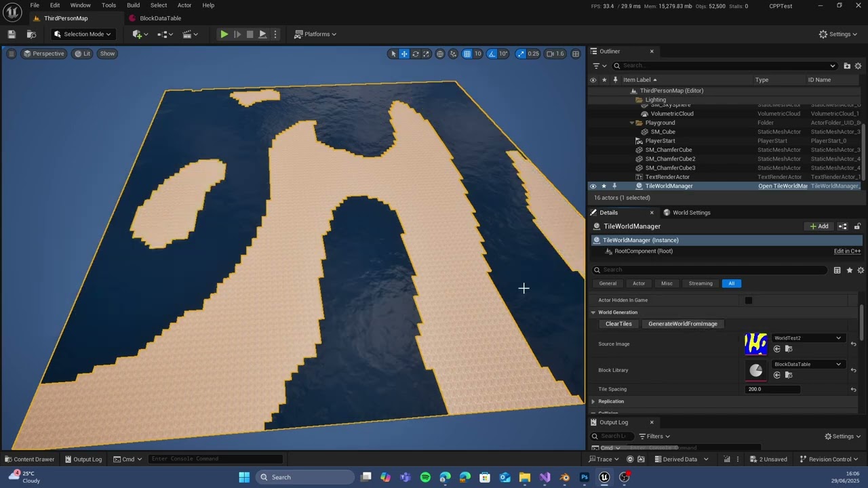Open the viewport Show flags menu
This screenshot has height=488, width=868.
point(107,54)
